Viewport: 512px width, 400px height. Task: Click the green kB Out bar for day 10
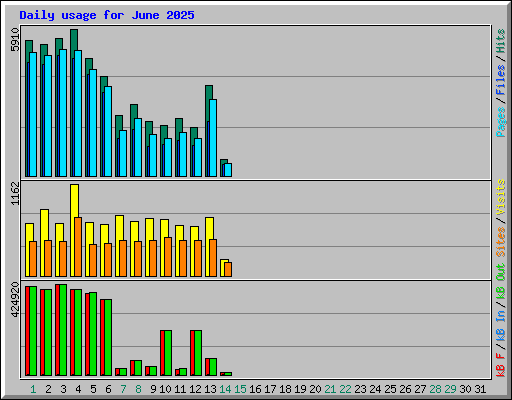click(x=168, y=353)
